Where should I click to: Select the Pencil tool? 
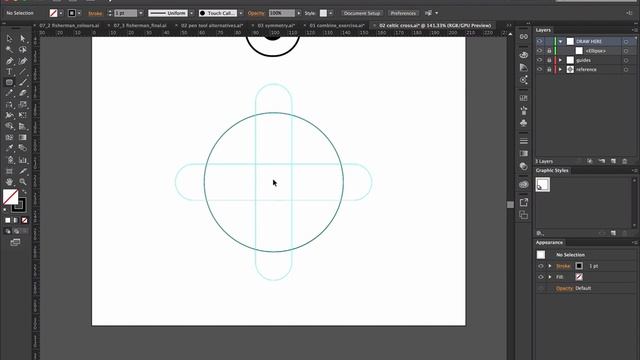click(x=9, y=93)
